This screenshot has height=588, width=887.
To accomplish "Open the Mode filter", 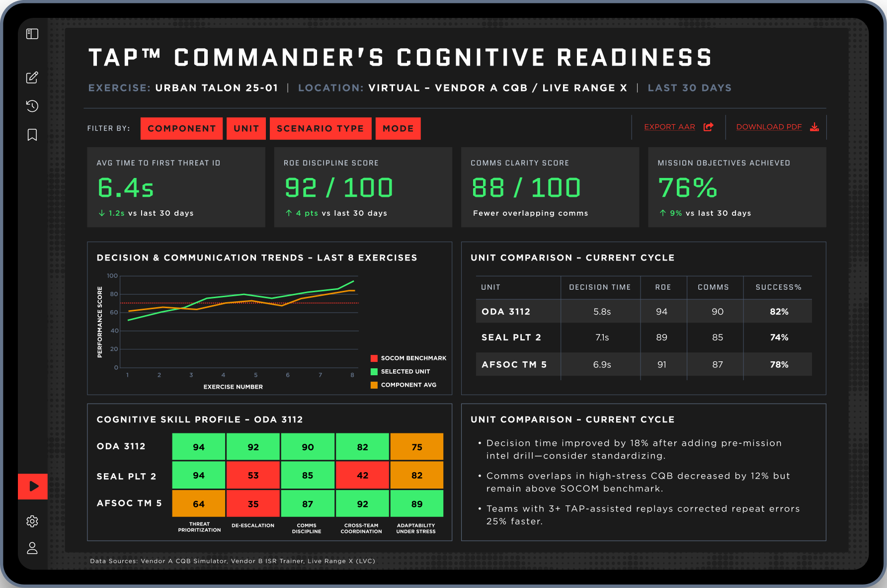I will point(398,129).
